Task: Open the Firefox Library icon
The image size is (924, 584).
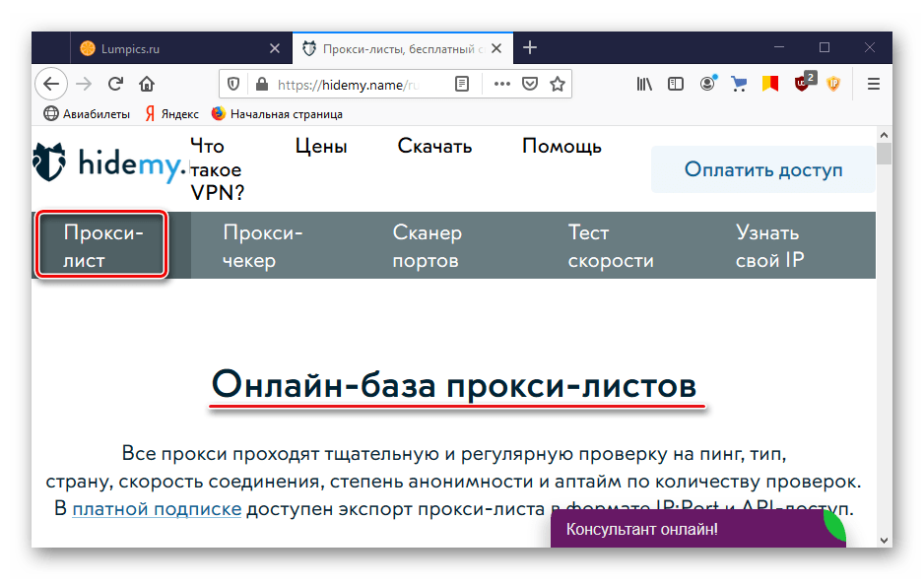Action: (644, 85)
